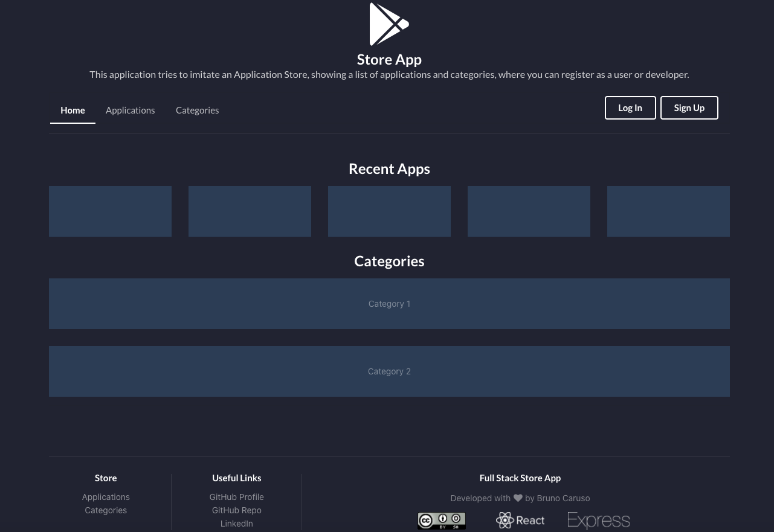Click the React logo in footer
The width and height of the screenshot is (774, 532).
[520, 520]
